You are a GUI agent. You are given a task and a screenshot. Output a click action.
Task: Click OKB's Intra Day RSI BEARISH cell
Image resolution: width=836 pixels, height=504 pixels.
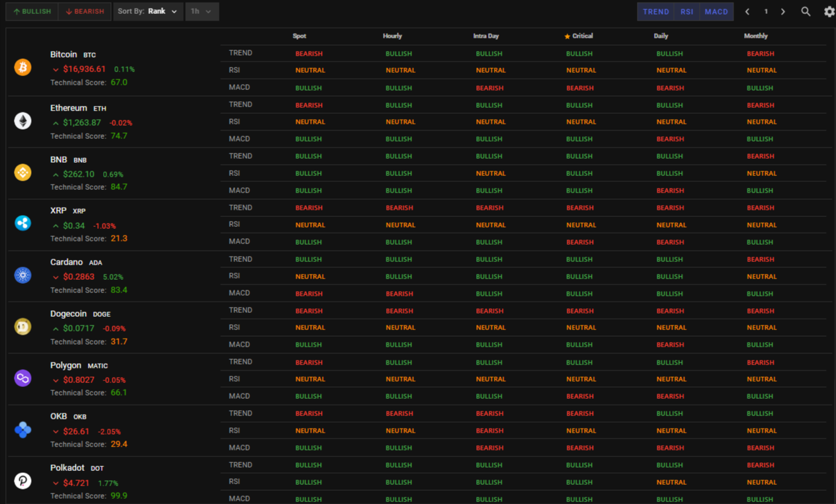click(489, 431)
